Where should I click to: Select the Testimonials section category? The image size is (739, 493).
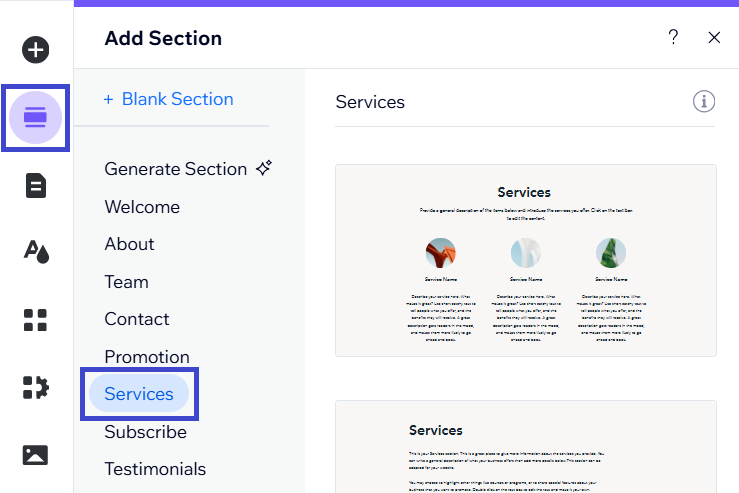click(155, 469)
